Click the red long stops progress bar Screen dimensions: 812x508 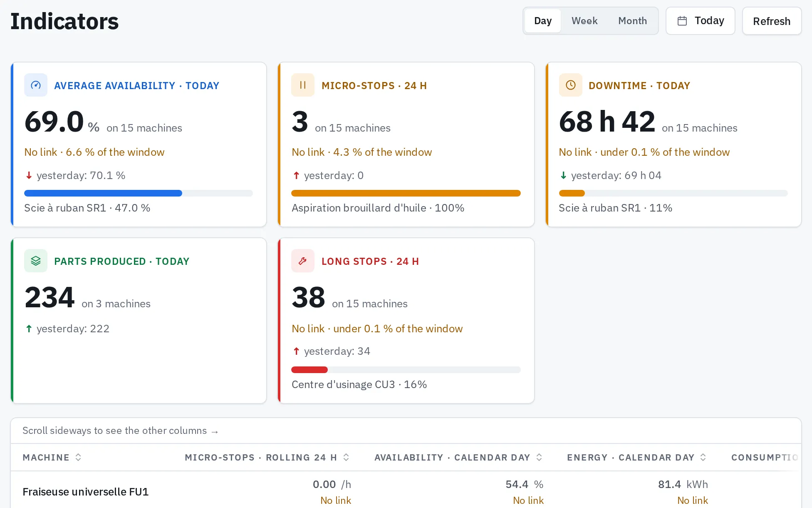(x=406, y=370)
